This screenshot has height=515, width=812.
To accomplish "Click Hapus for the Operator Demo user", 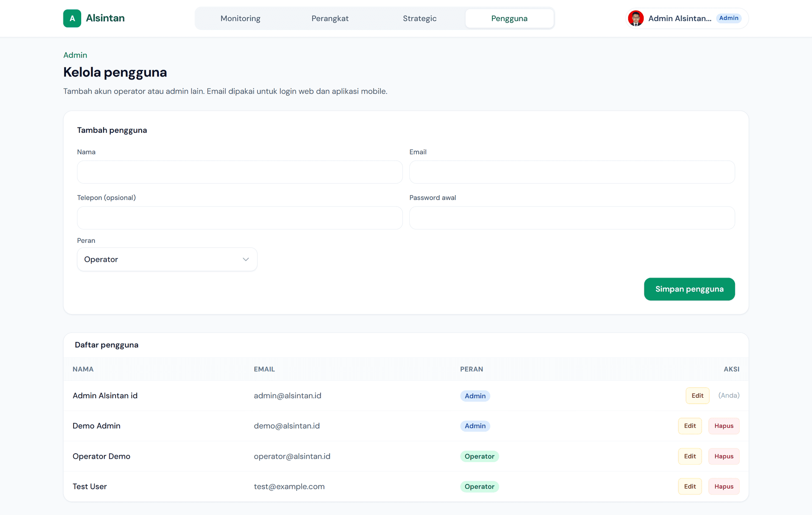I will (724, 456).
